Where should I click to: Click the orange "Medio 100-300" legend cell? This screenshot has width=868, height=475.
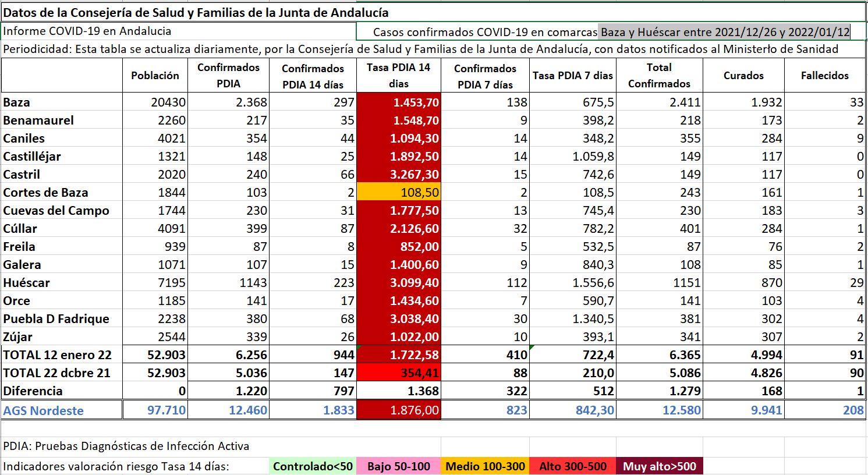pyautogui.click(x=485, y=466)
